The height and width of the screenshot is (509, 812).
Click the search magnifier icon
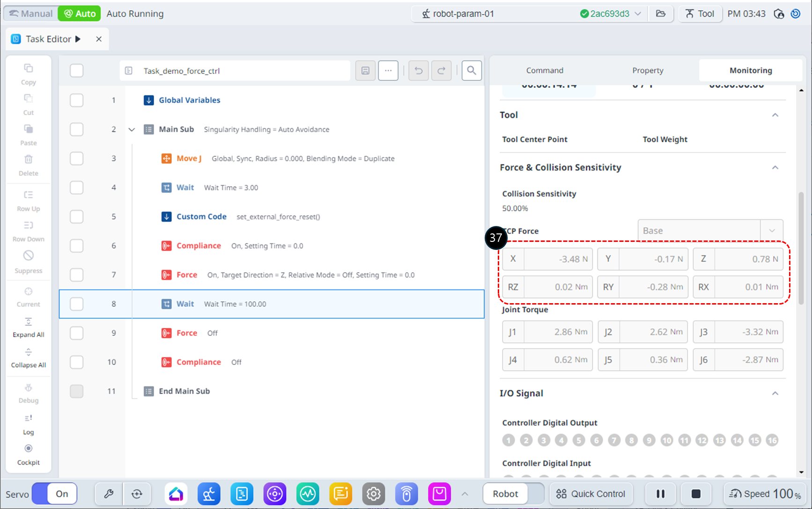tap(472, 71)
